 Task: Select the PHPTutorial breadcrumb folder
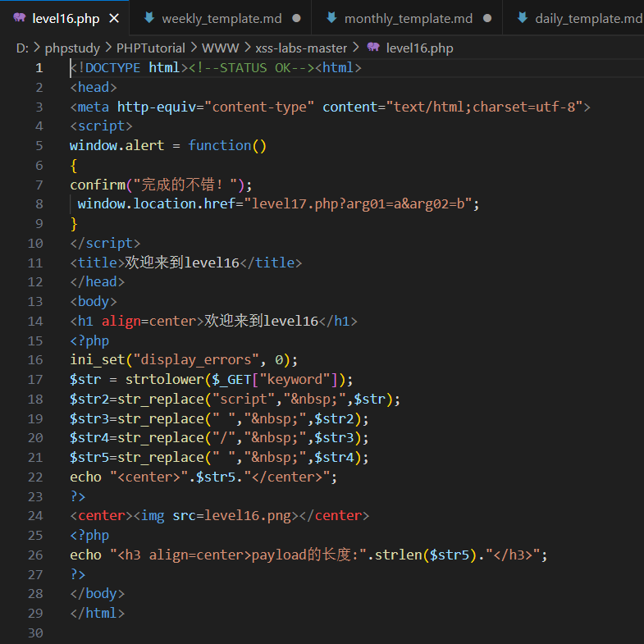(x=151, y=48)
